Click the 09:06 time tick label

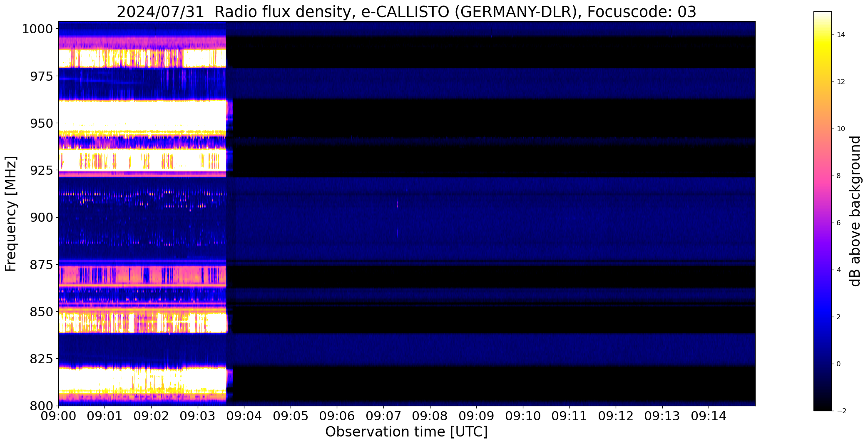(337, 416)
